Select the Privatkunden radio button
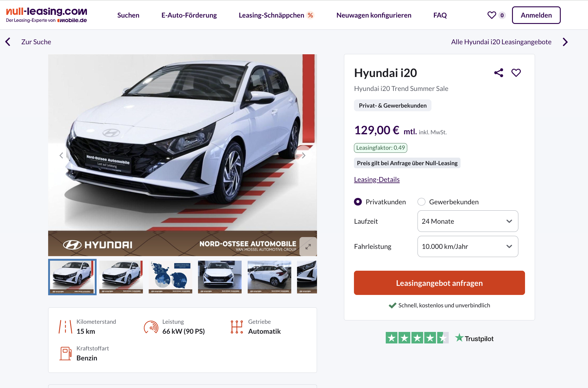Viewport: 588px width, 388px height. [x=358, y=202]
